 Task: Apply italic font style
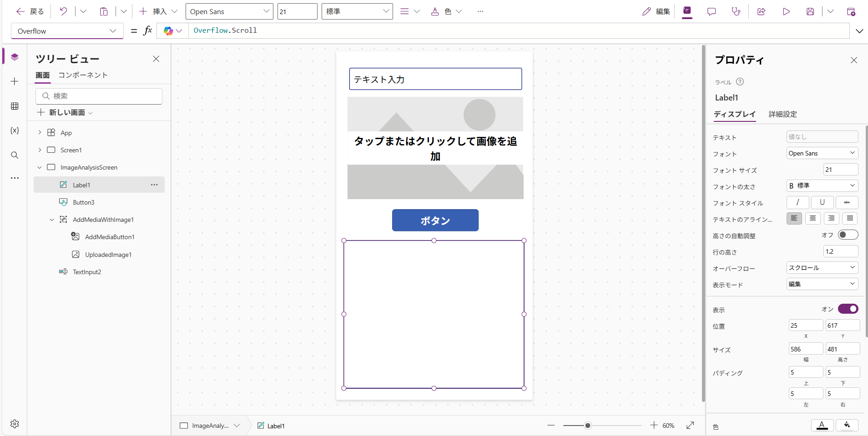tap(797, 202)
